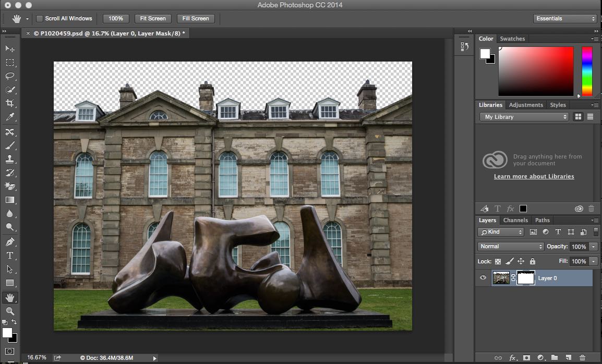The width and height of the screenshot is (602, 364).
Task: Switch to the Channels tab
Action: (x=515, y=220)
